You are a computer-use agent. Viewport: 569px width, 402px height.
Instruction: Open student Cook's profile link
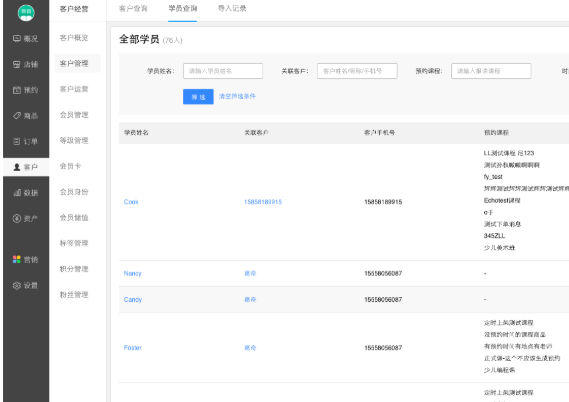(131, 202)
